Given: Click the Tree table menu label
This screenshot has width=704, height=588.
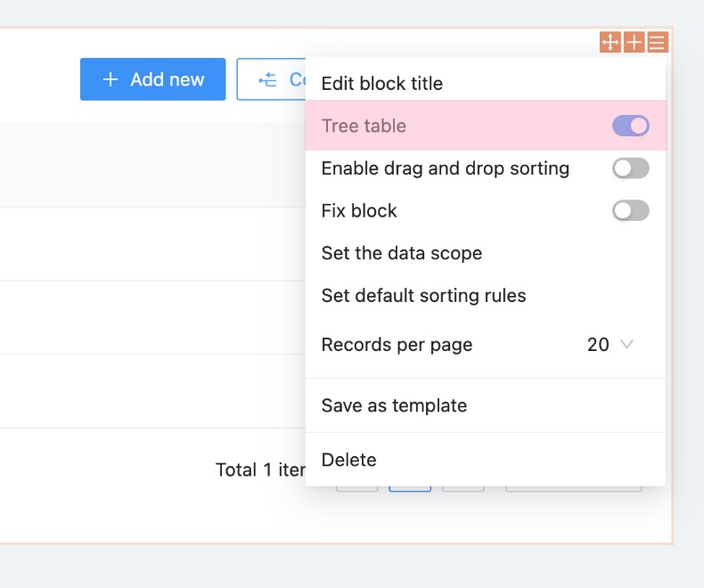Looking at the screenshot, I should coord(364,127).
